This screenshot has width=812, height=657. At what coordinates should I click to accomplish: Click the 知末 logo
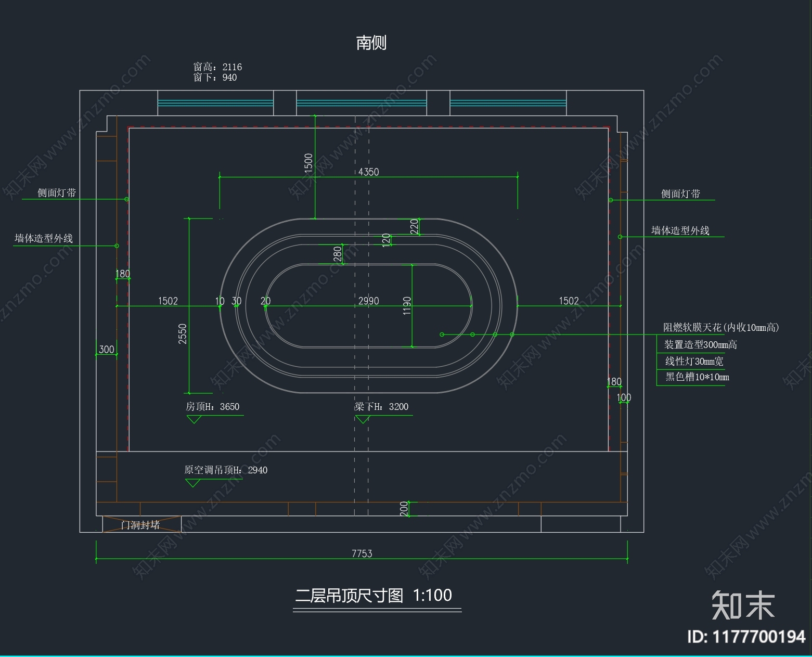click(x=743, y=605)
